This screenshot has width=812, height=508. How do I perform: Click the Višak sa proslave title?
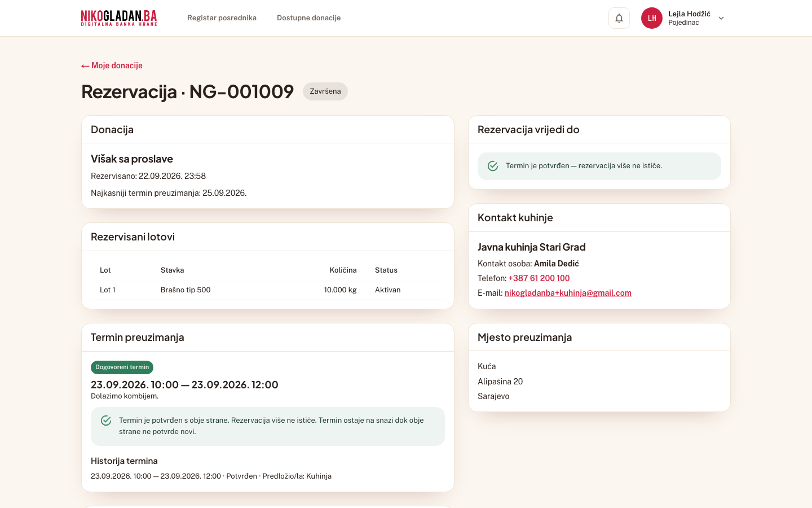click(x=132, y=159)
